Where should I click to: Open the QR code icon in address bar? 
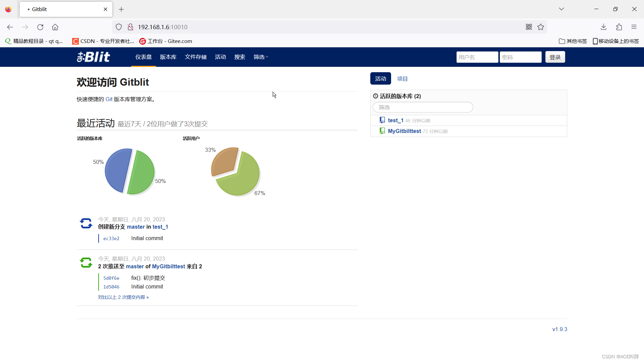[x=529, y=27]
